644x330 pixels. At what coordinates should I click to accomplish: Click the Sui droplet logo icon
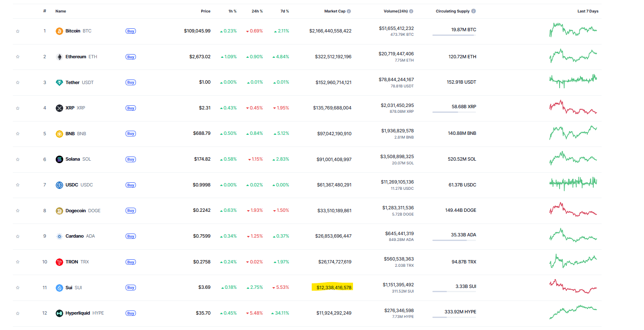pos(59,288)
